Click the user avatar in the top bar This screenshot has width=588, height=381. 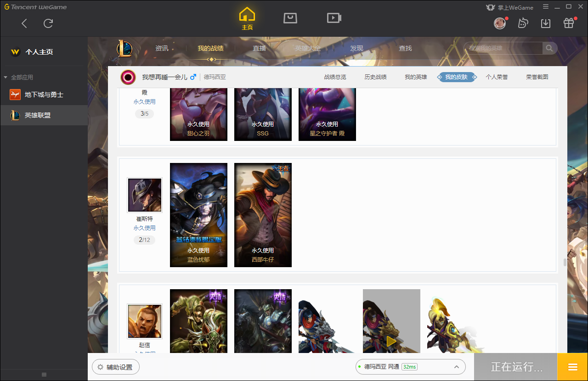pos(500,23)
